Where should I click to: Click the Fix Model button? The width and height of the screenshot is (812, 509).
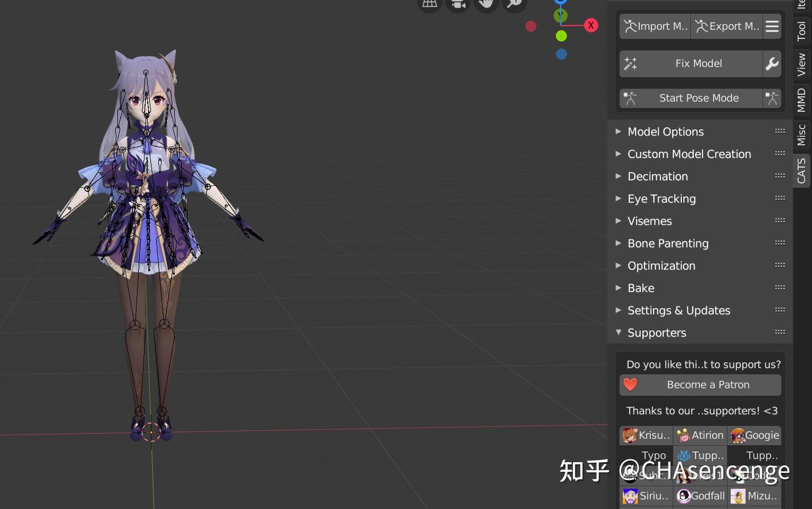pyautogui.click(x=699, y=63)
